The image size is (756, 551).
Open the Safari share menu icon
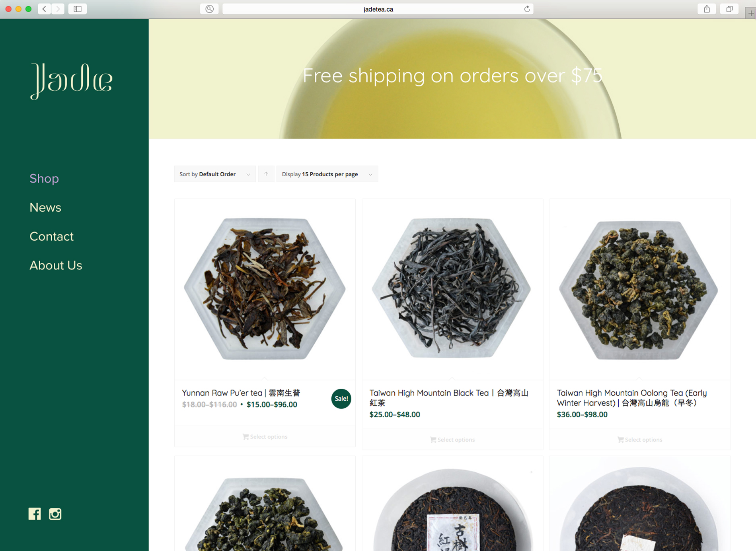click(x=707, y=9)
